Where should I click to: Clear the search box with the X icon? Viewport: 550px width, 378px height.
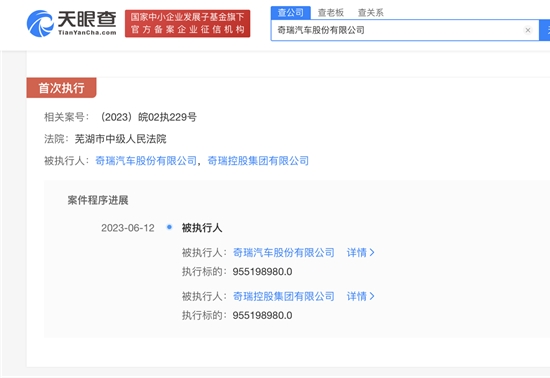click(x=528, y=30)
